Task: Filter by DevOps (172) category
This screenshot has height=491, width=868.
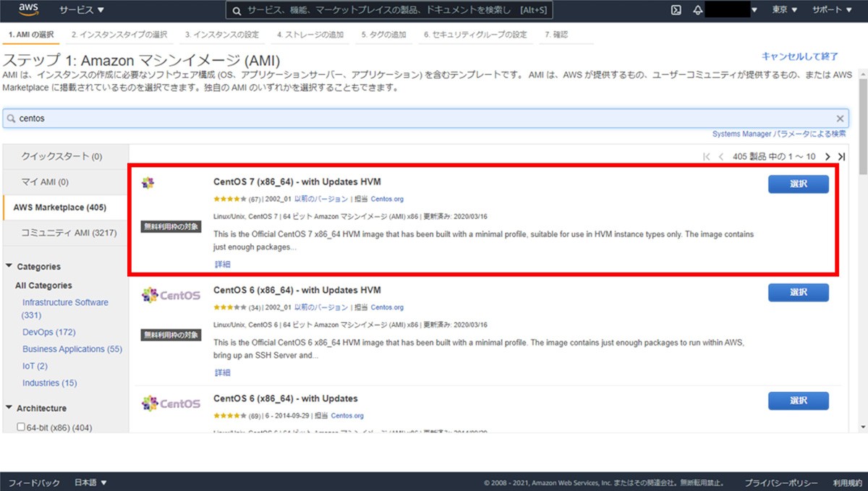Action: 49,332
